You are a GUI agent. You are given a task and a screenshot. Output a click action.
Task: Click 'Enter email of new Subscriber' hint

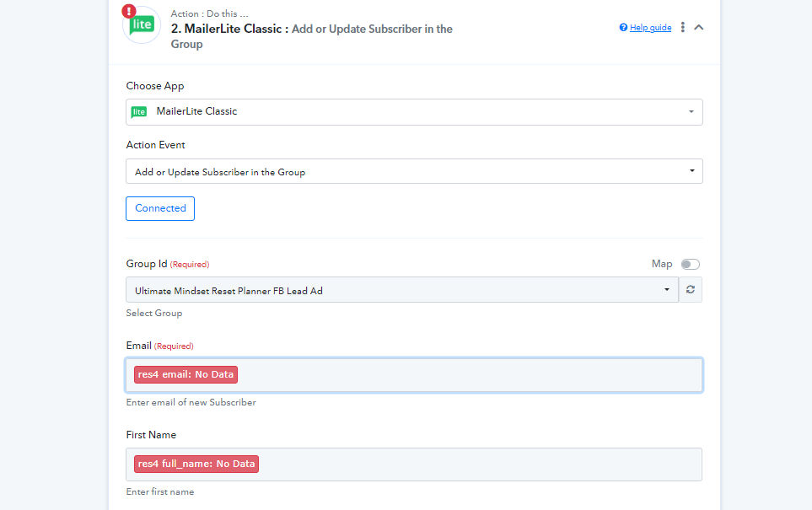pyautogui.click(x=191, y=402)
